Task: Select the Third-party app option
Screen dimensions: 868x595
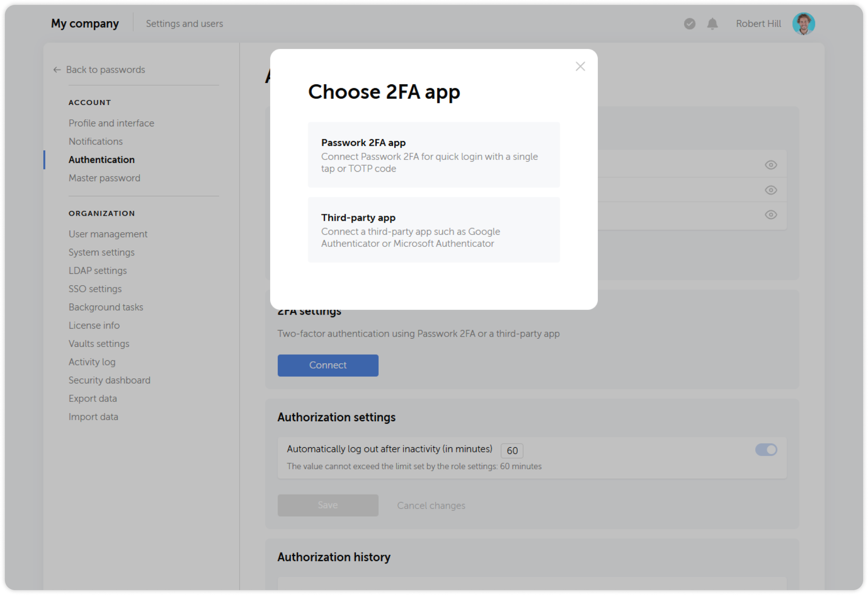Action: 433,230
